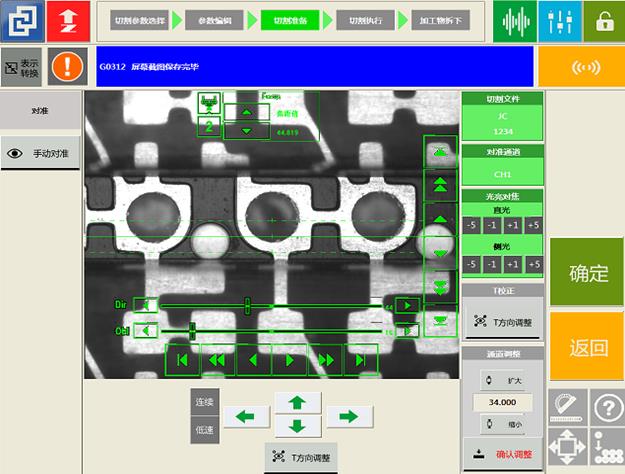Image resolution: width=625 pixels, height=474 pixels.
Task: Click the orange wireless signal button
Action: point(581,67)
